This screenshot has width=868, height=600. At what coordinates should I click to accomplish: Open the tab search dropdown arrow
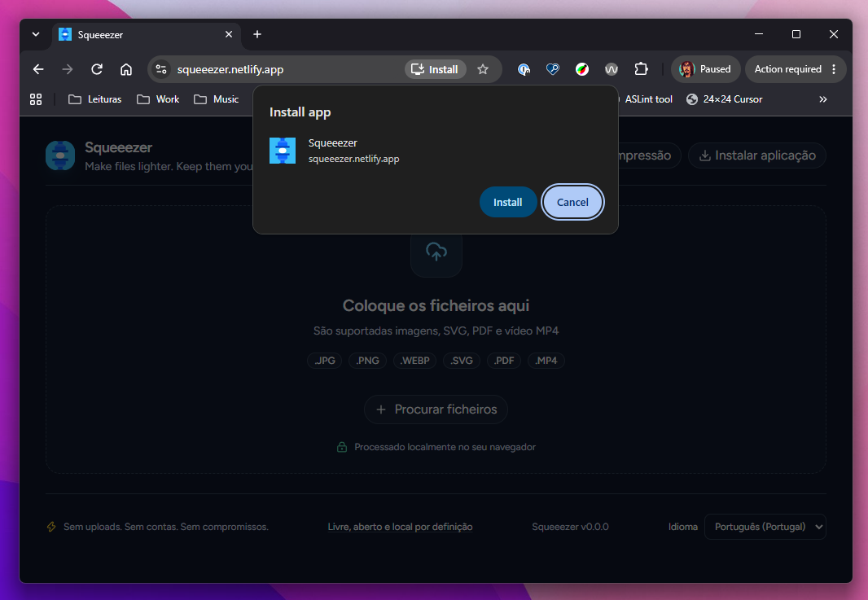coord(36,34)
